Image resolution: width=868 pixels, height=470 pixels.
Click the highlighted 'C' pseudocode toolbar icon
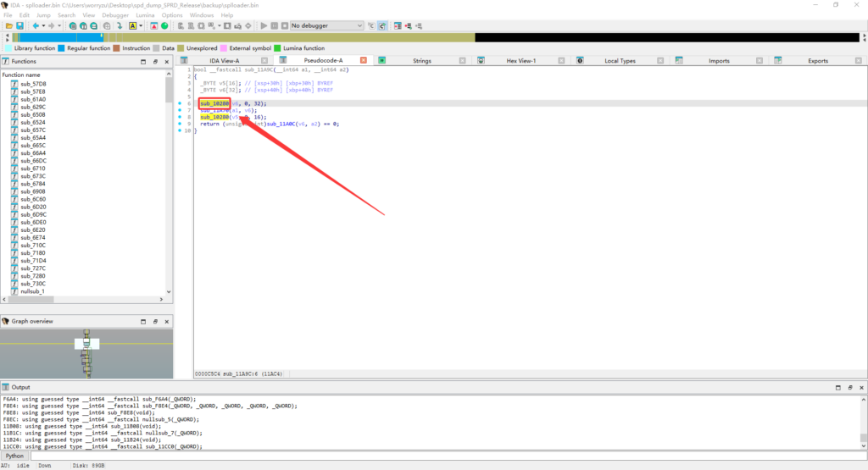point(382,26)
